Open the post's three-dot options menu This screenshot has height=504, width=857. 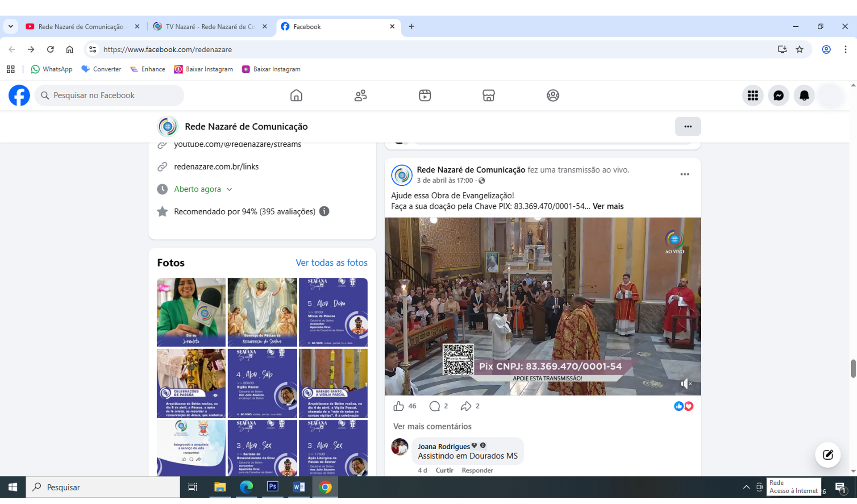684,175
